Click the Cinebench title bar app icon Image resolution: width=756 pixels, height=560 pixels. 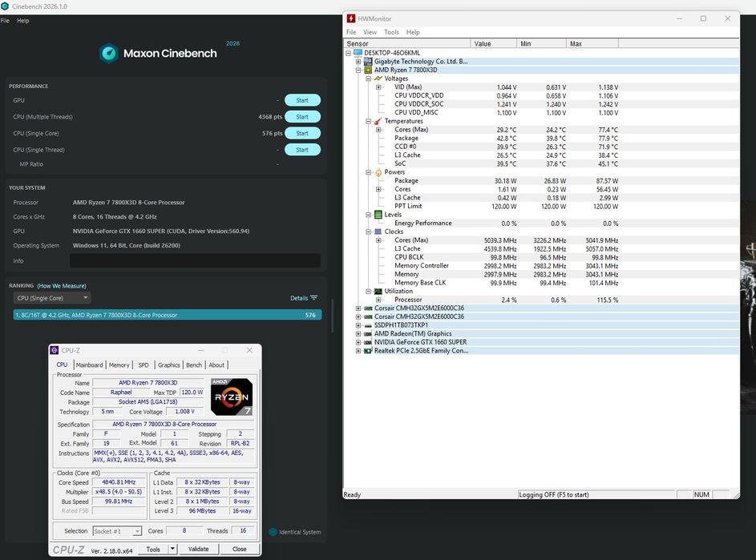5,6
